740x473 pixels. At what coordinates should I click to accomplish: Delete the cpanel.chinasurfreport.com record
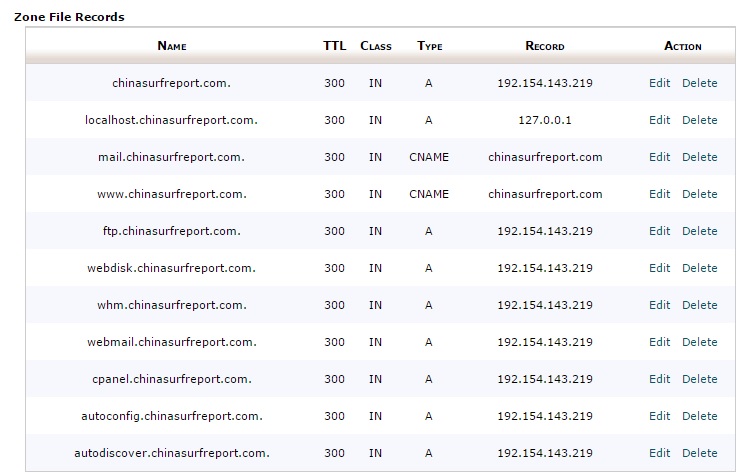(699, 379)
